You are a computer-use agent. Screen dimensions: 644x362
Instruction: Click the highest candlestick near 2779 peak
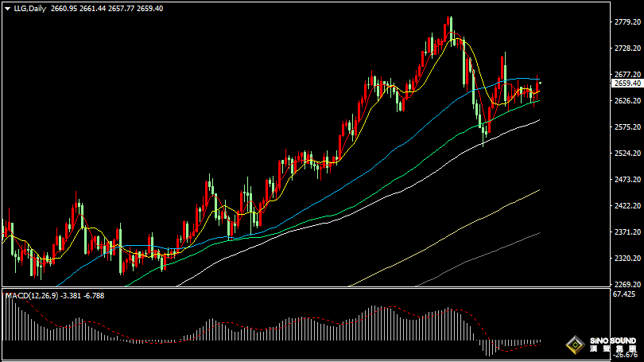pyautogui.click(x=451, y=31)
